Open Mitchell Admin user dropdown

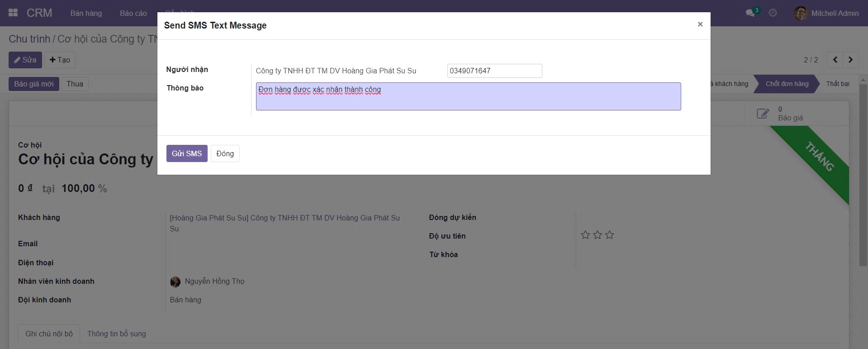(x=835, y=13)
